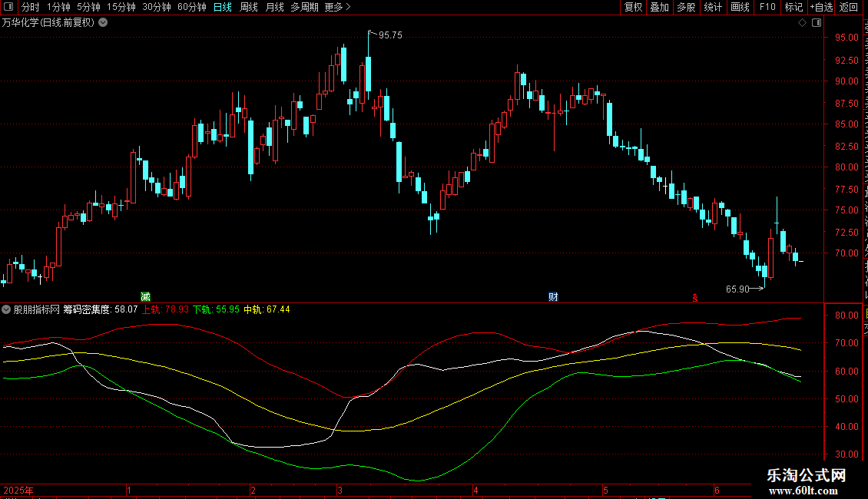Click month 3 marker on the timeline
868x499 pixels.
coord(340,490)
